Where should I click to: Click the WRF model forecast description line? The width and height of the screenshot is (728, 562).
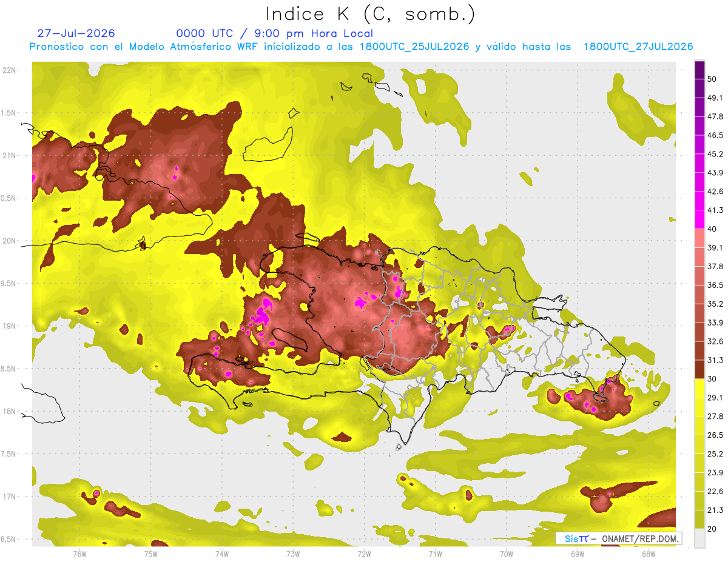[362, 47]
